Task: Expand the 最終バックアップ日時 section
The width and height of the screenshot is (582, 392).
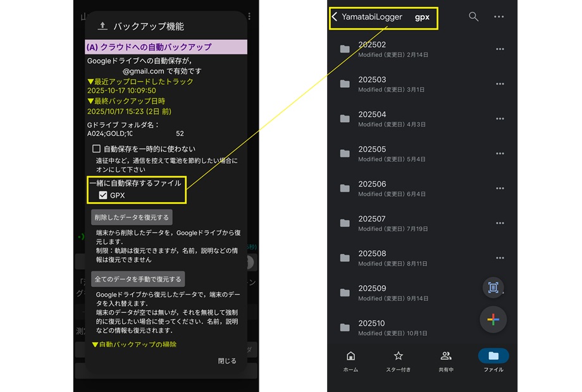Action: click(126, 101)
